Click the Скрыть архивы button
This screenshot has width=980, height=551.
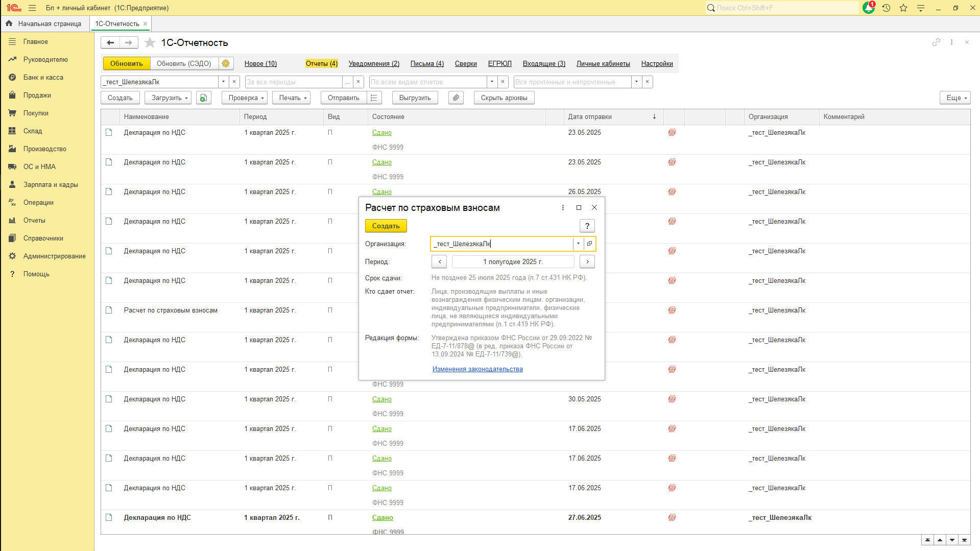(504, 98)
